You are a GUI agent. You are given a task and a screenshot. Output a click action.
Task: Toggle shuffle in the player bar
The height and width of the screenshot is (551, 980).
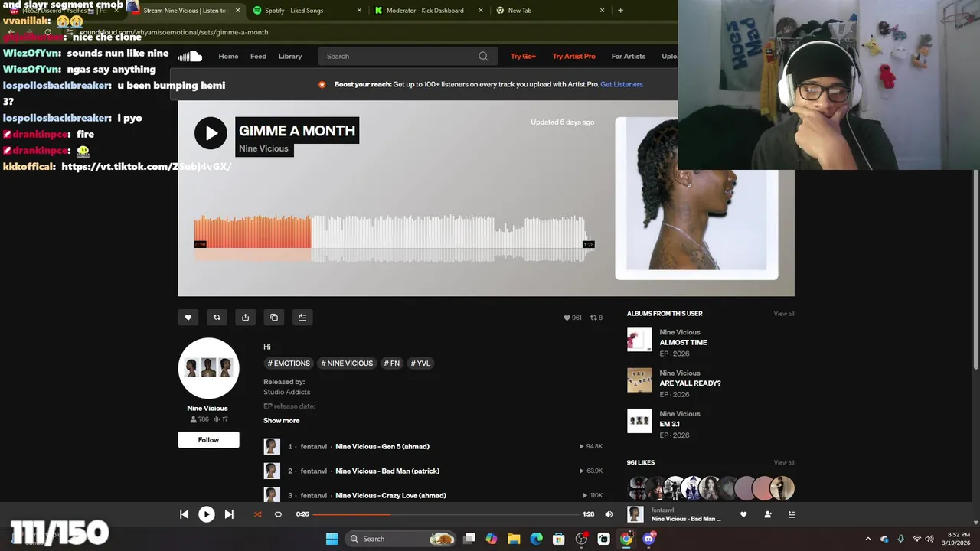coord(257,514)
